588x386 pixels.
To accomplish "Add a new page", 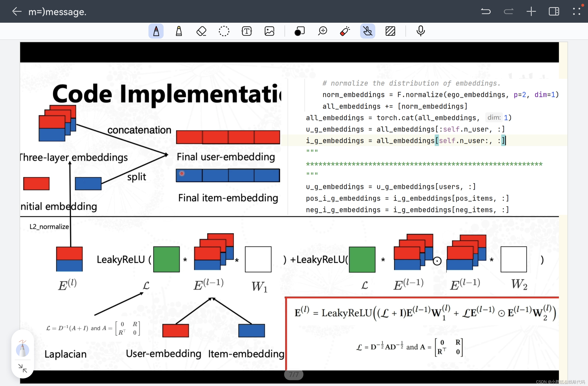I will click(531, 11).
